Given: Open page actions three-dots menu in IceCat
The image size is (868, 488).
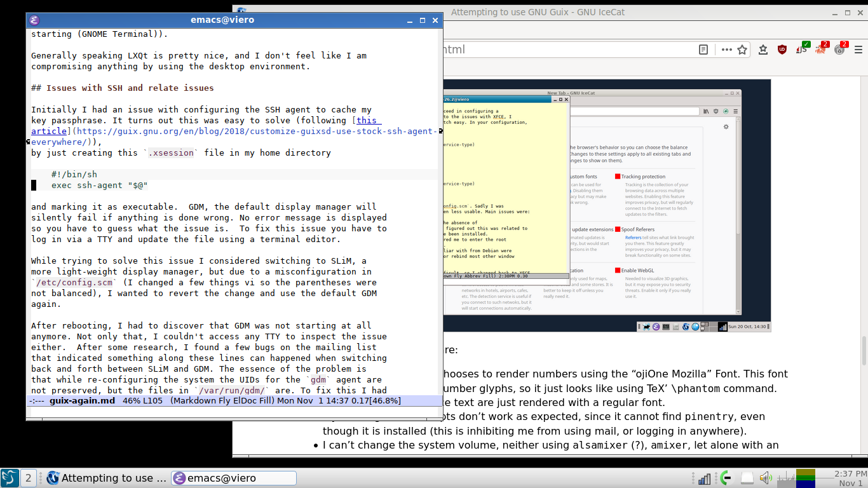Looking at the screenshot, I should (726, 50).
